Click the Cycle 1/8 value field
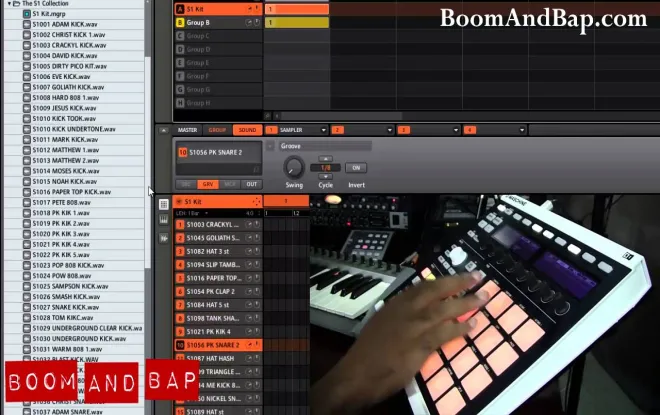Image resolution: width=660 pixels, height=415 pixels. [x=325, y=168]
